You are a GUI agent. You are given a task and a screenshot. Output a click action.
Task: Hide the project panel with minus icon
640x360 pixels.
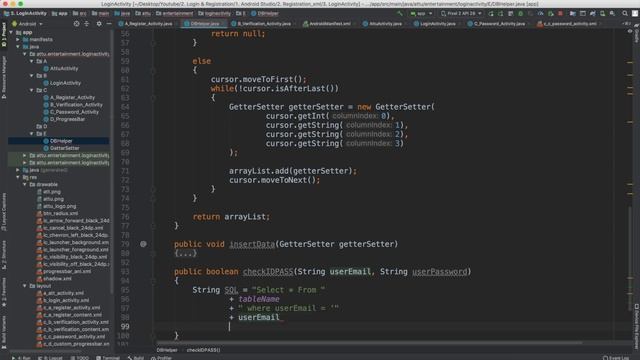109,24
